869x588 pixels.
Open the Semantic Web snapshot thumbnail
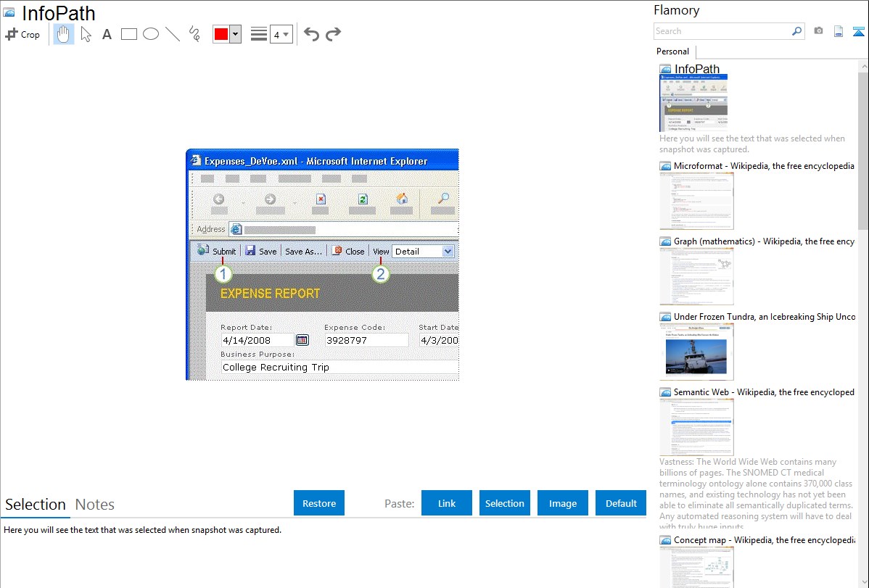(696, 426)
